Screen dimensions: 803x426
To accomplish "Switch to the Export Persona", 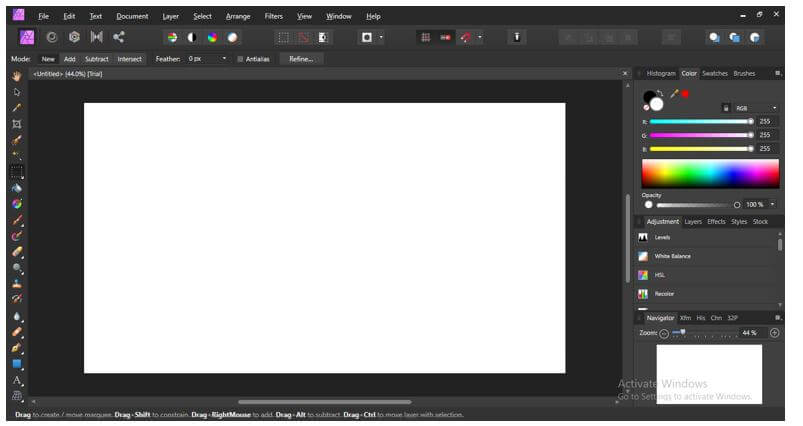I will [119, 37].
